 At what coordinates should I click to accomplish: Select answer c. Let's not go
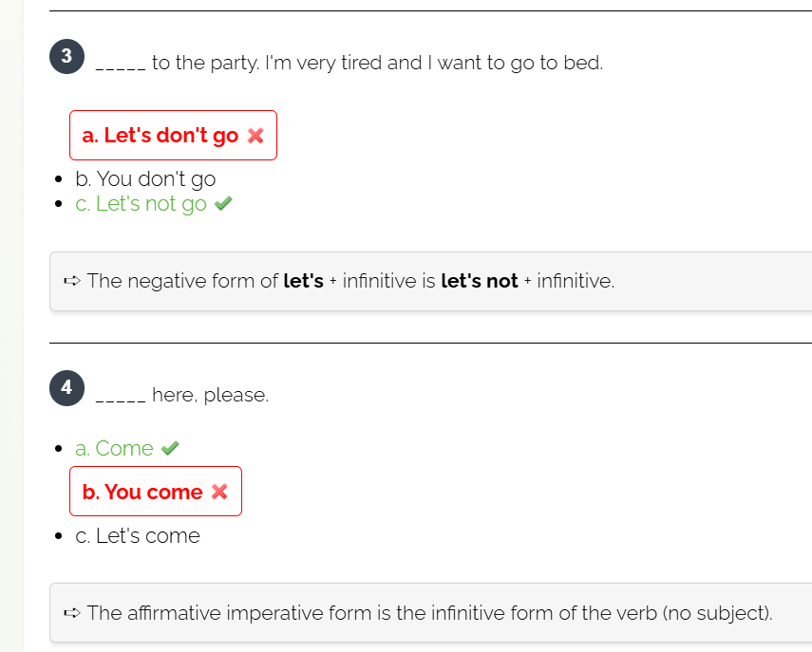coord(141,204)
